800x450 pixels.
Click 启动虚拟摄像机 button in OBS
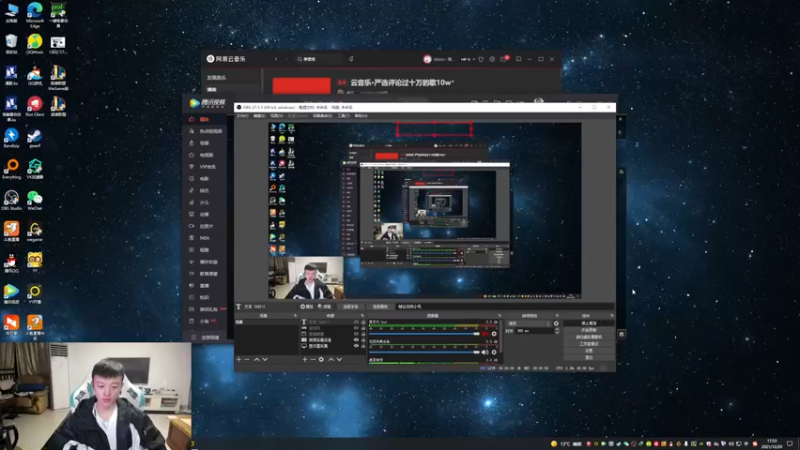(589, 337)
